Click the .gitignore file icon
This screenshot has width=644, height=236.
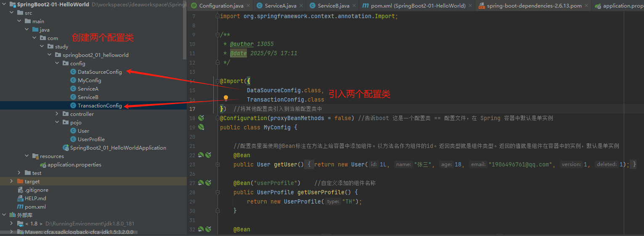(x=20, y=190)
